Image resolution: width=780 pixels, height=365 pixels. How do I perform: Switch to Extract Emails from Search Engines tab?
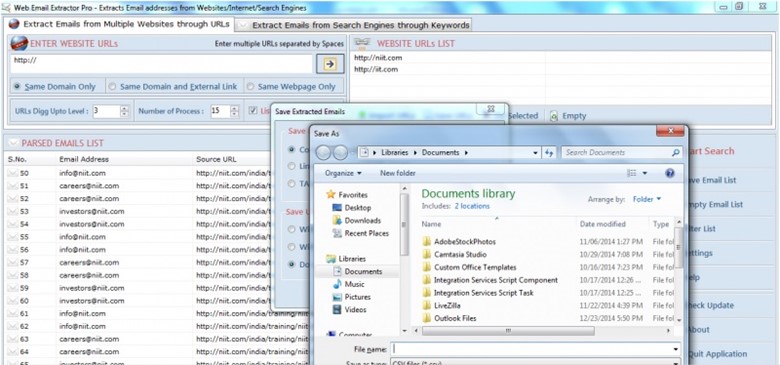click(354, 25)
